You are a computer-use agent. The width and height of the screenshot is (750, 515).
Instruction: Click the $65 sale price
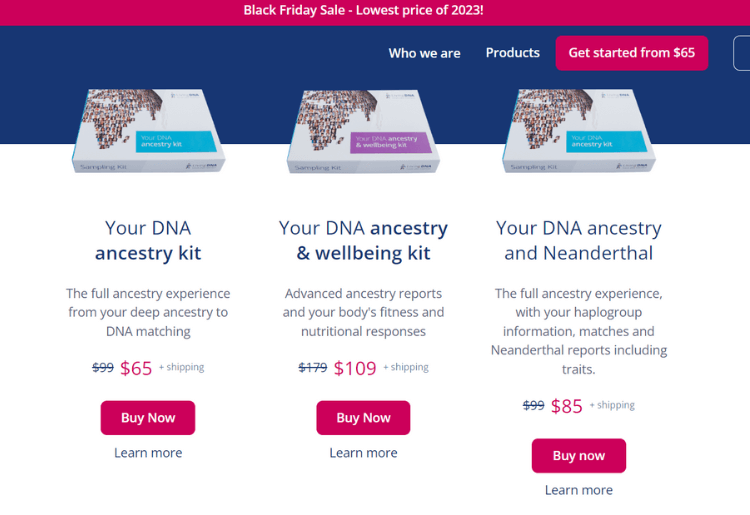coord(136,368)
